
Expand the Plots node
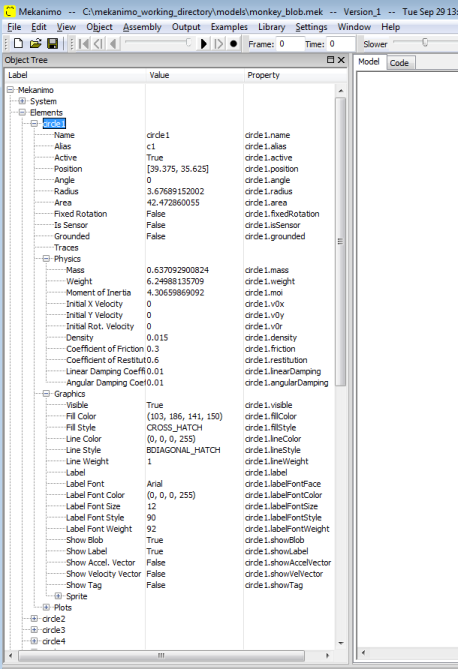(x=46, y=607)
